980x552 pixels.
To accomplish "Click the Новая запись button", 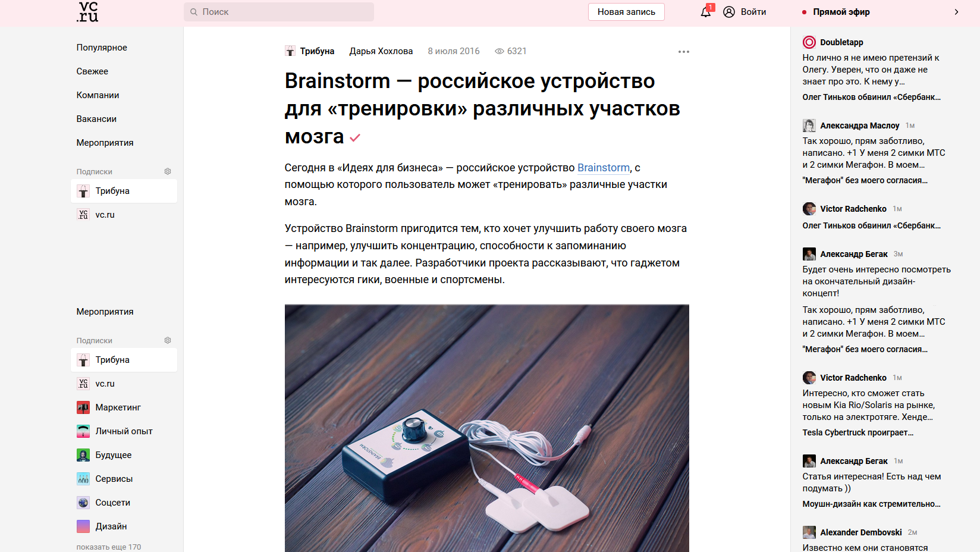I will pos(626,12).
